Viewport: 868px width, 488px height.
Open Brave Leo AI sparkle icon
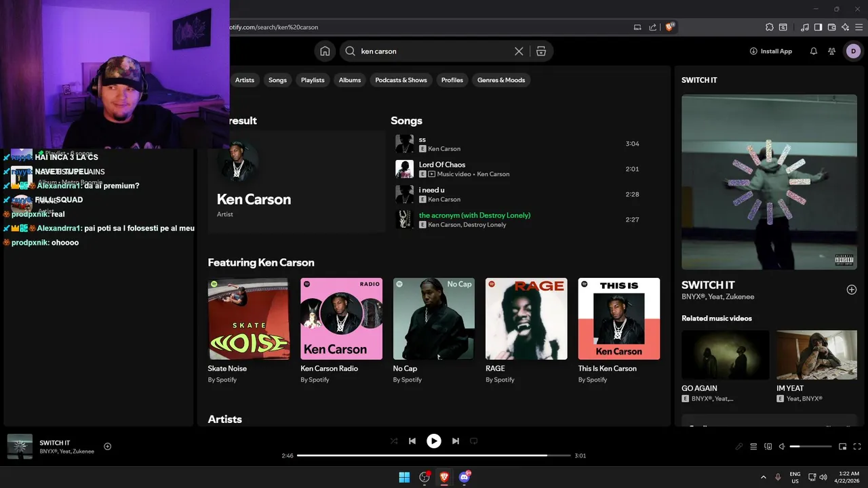[845, 27]
